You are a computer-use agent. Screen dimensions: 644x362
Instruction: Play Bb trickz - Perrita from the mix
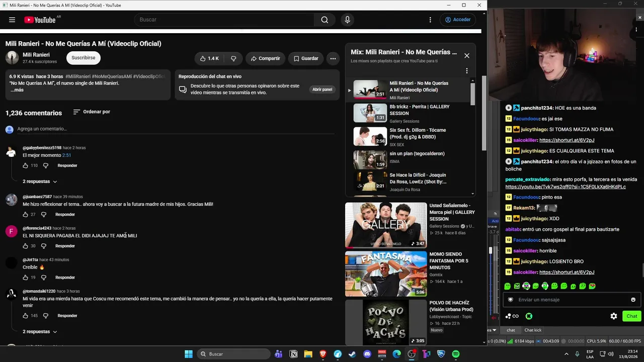click(370, 113)
